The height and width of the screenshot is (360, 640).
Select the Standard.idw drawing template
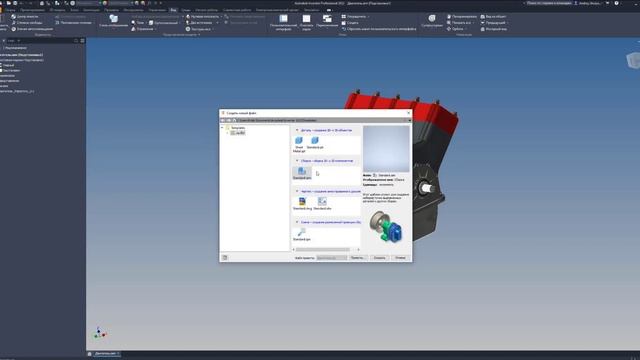[x=322, y=202]
